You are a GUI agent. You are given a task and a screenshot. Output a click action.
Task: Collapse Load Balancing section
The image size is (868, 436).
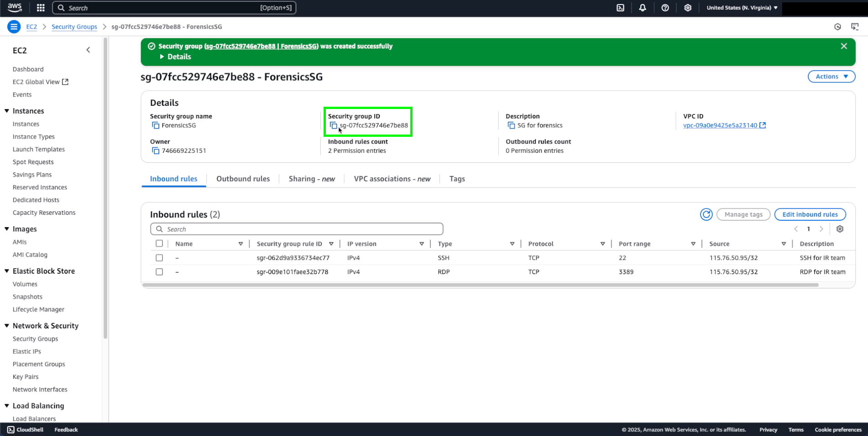pos(7,406)
